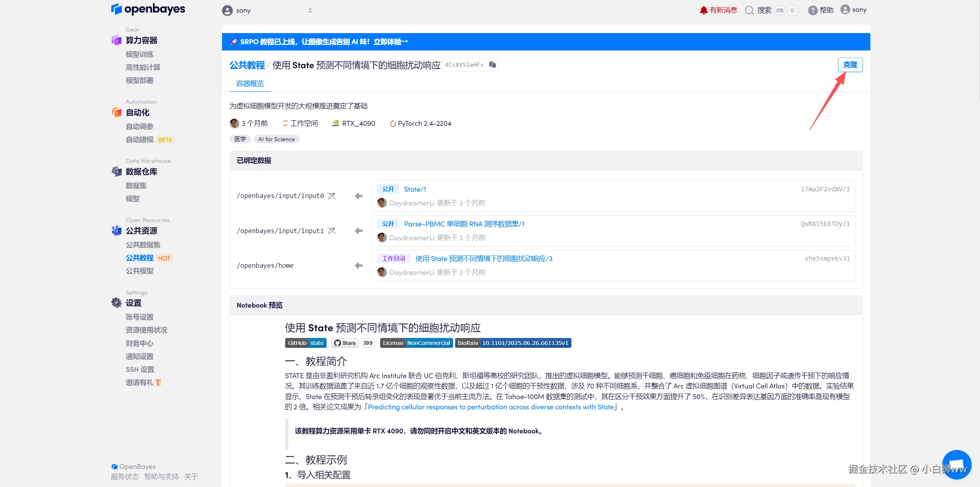Copy the tutorial ID 4CsXV52aHFx
Viewport: 980px width, 487px height.
[x=493, y=64]
